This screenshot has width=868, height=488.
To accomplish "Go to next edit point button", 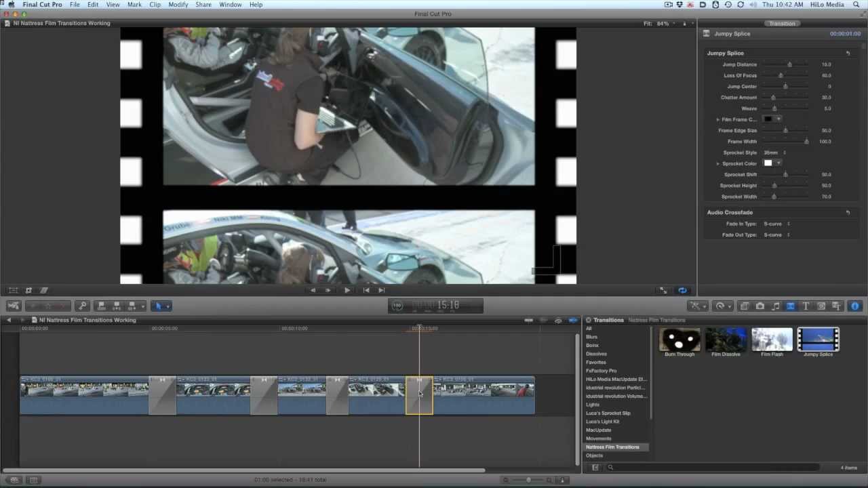I will (381, 290).
